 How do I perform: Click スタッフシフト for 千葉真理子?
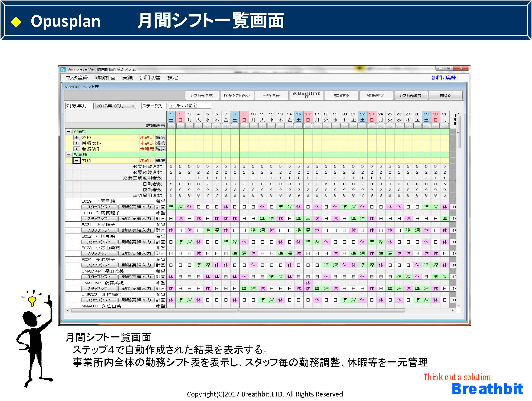(99, 219)
